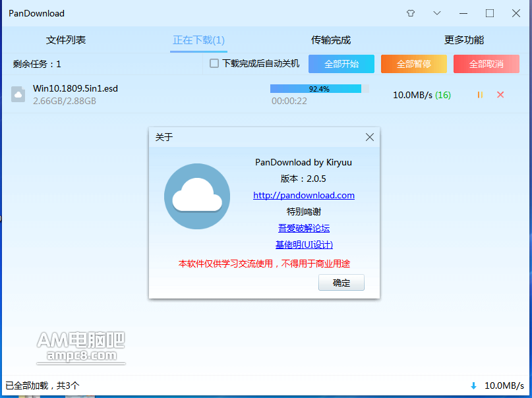532x398 pixels.
Task: Confirm the About dialog with 确定
Action: [341, 283]
